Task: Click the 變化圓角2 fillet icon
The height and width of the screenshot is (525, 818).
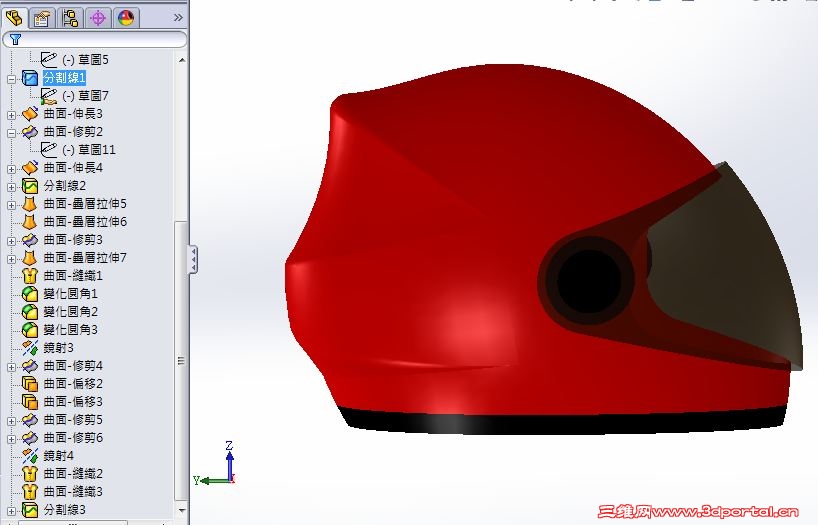Action: point(30,312)
